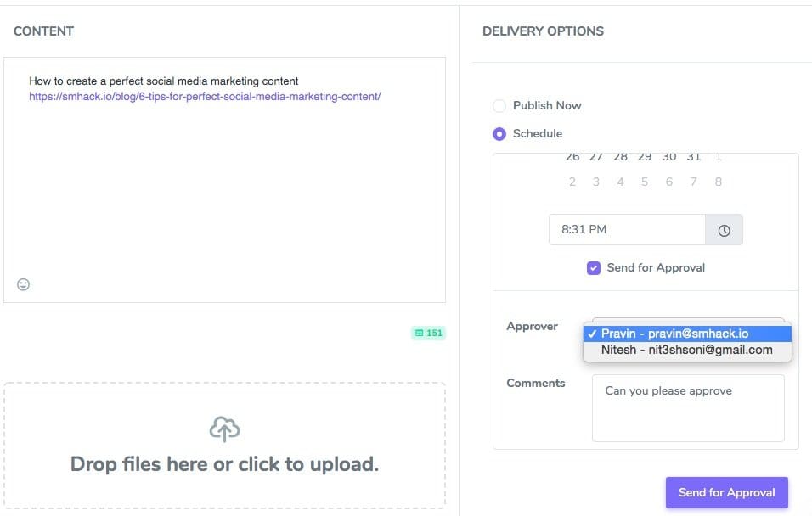Open the emoji picker smiley icon

point(24,284)
